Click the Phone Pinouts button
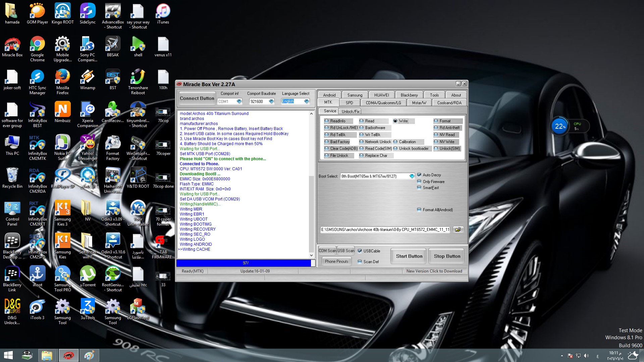The image size is (644, 362). coord(336,261)
